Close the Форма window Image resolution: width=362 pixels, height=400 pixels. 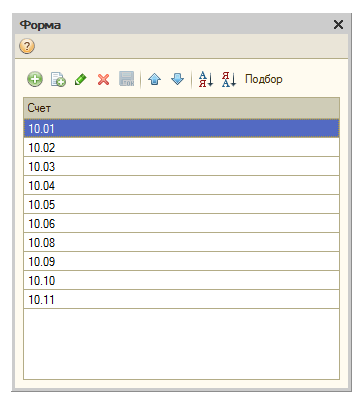coord(338,24)
